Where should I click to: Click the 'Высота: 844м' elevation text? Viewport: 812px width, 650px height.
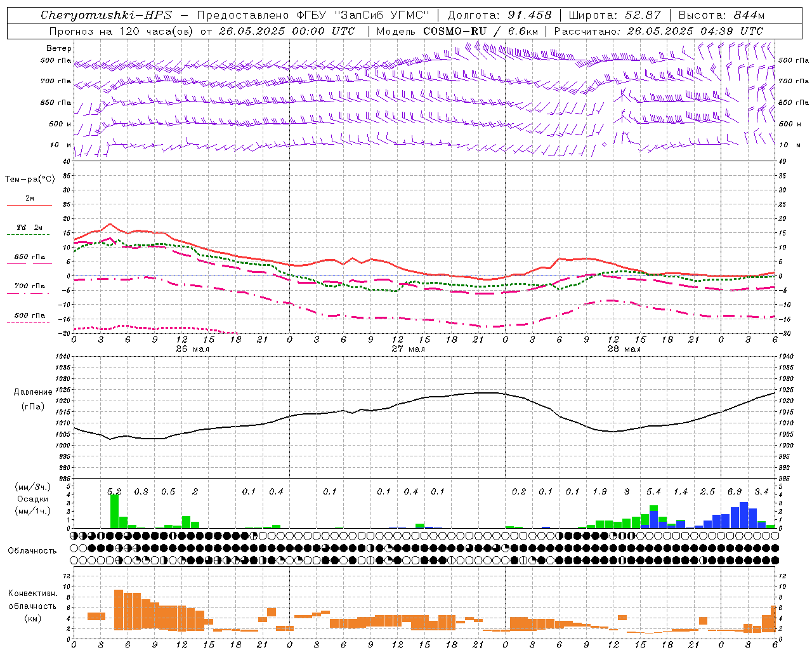[722, 15]
